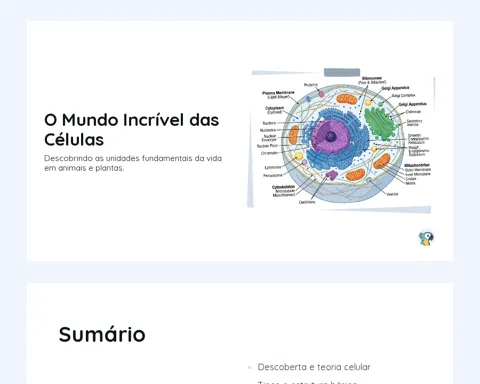Click the Centrioles label in the diagram
Image resolution: width=480 pixels, height=384 pixels.
[307, 202]
